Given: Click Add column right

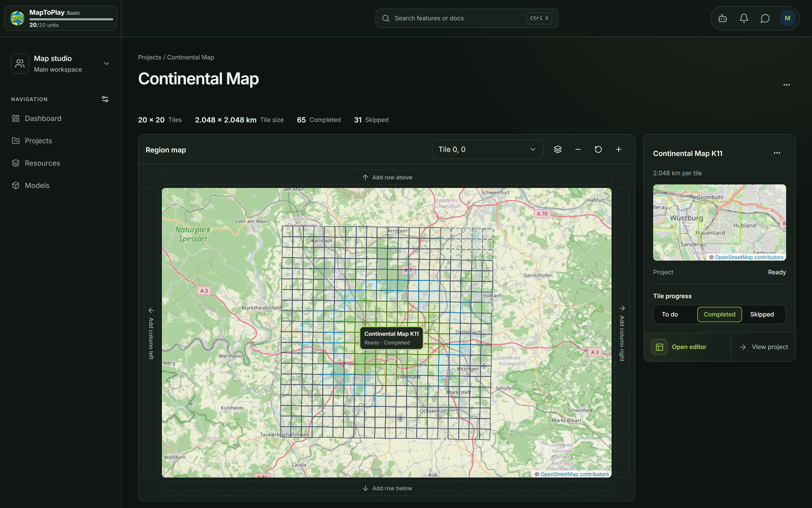Looking at the screenshot, I should pyautogui.click(x=622, y=333).
